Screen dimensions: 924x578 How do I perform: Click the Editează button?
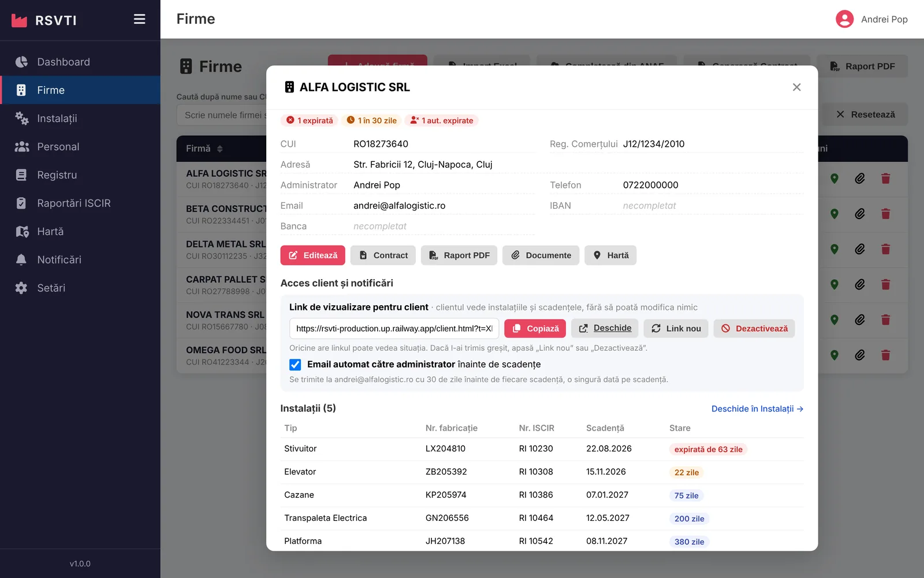click(312, 255)
